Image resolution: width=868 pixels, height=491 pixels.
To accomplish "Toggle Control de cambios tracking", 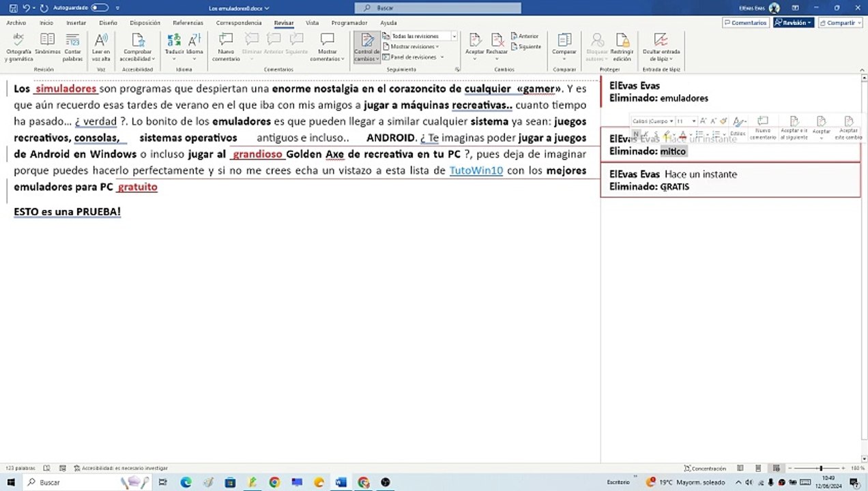I will pyautogui.click(x=366, y=47).
